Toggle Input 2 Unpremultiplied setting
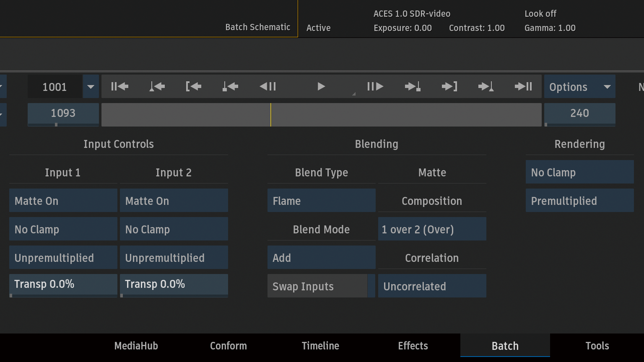The width and height of the screenshot is (644, 362). pos(174,257)
